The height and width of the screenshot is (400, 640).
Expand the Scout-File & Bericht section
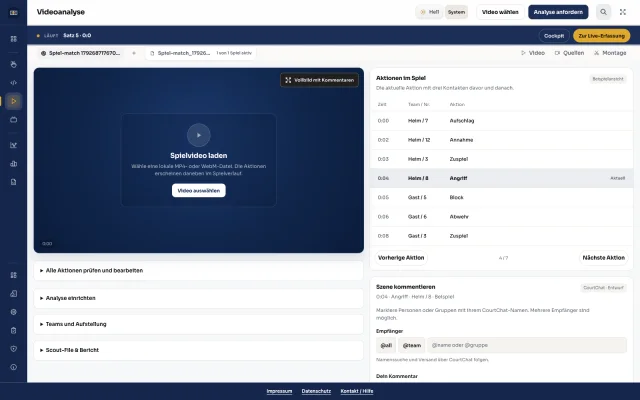pos(198,350)
